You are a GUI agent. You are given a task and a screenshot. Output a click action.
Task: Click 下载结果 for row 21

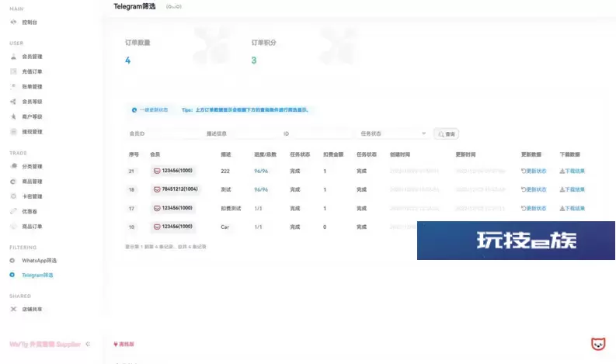point(572,171)
